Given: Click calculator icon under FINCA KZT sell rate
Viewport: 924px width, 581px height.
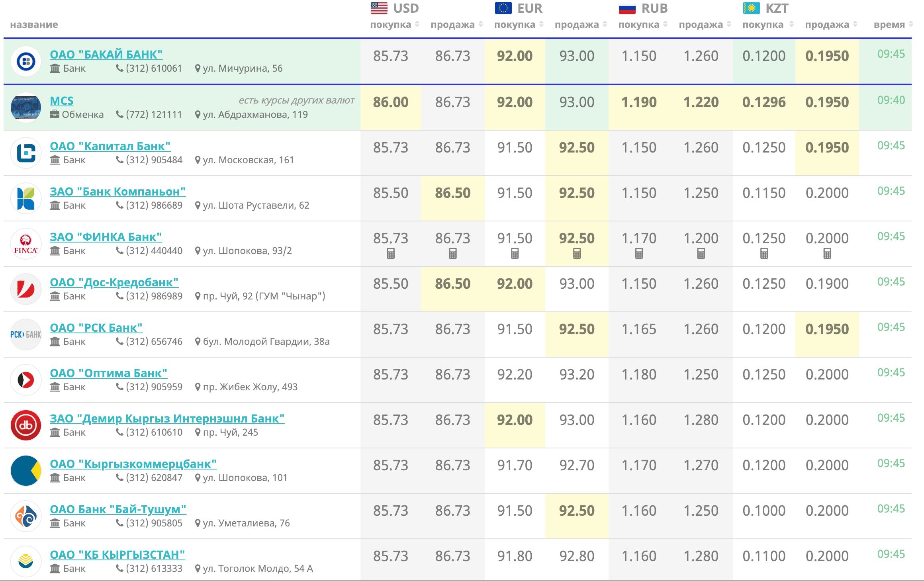Looking at the screenshot, I should coord(827,253).
